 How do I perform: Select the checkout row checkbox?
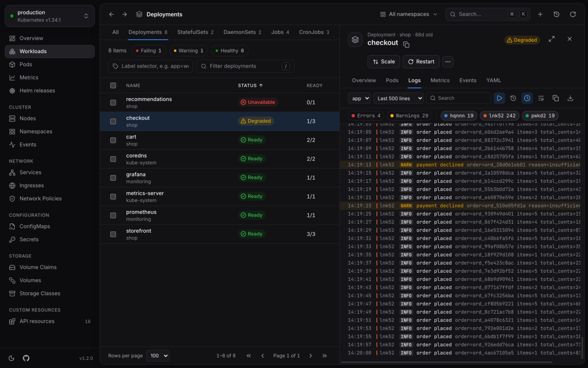113,121
